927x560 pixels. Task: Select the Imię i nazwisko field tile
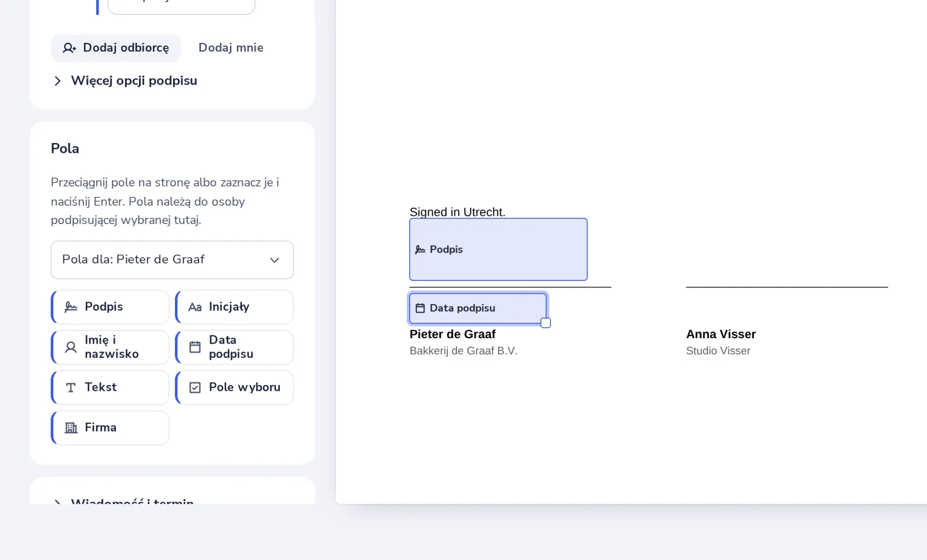110,347
